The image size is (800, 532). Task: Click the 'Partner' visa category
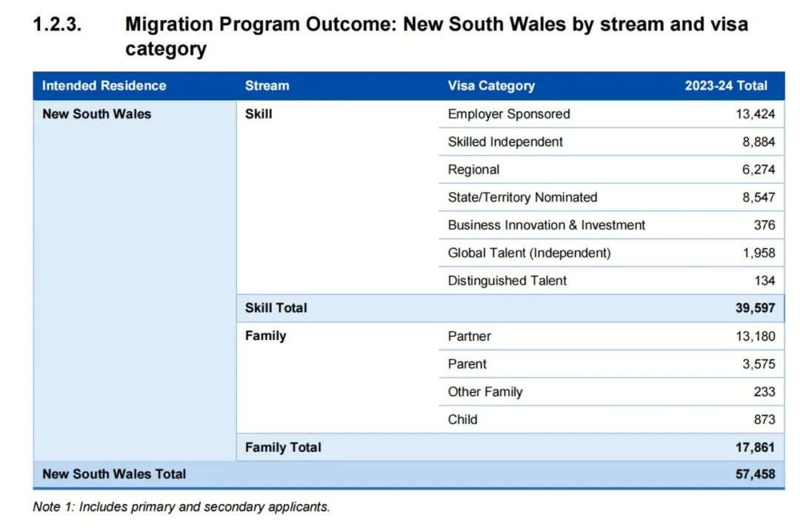pos(470,336)
